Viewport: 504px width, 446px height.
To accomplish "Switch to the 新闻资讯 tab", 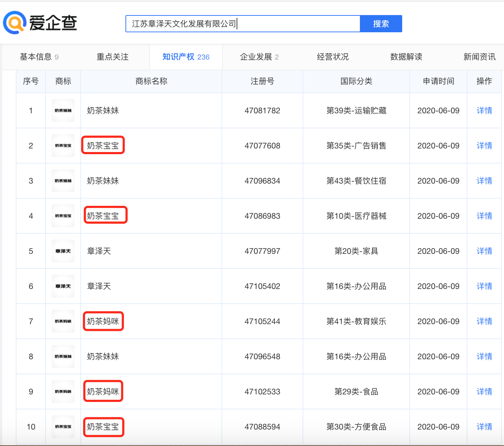I will pos(480,57).
